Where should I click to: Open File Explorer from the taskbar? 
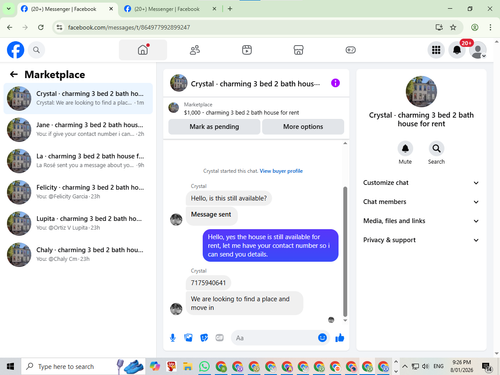pyautogui.click(x=188, y=366)
